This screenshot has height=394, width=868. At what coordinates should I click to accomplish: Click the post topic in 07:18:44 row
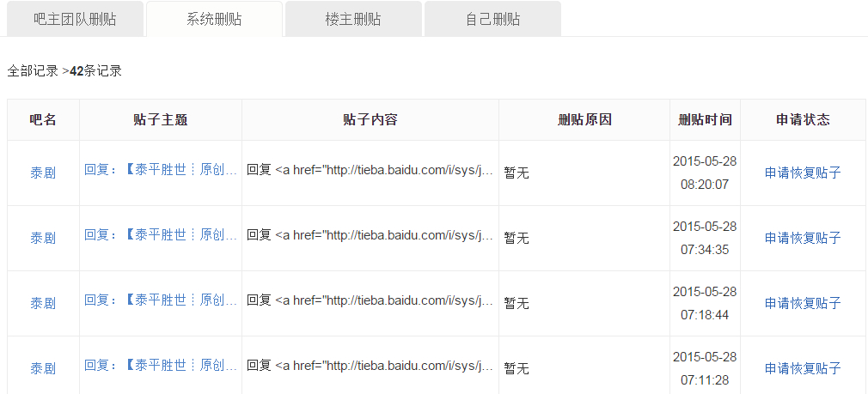161,300
